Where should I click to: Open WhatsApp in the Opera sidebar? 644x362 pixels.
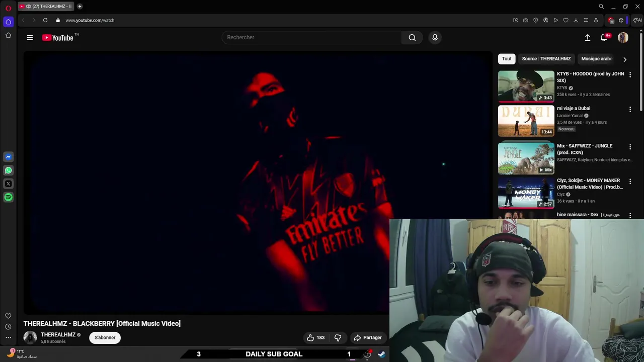(8, 170)
